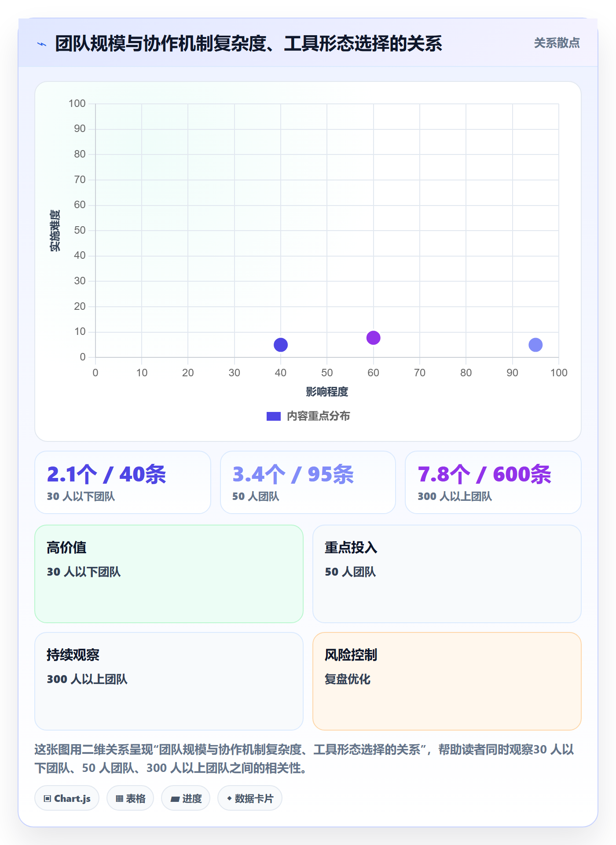Click the 进度 chip bar icon
The image size is (616, 845).
pyautogui.click(x=175, y=799)
